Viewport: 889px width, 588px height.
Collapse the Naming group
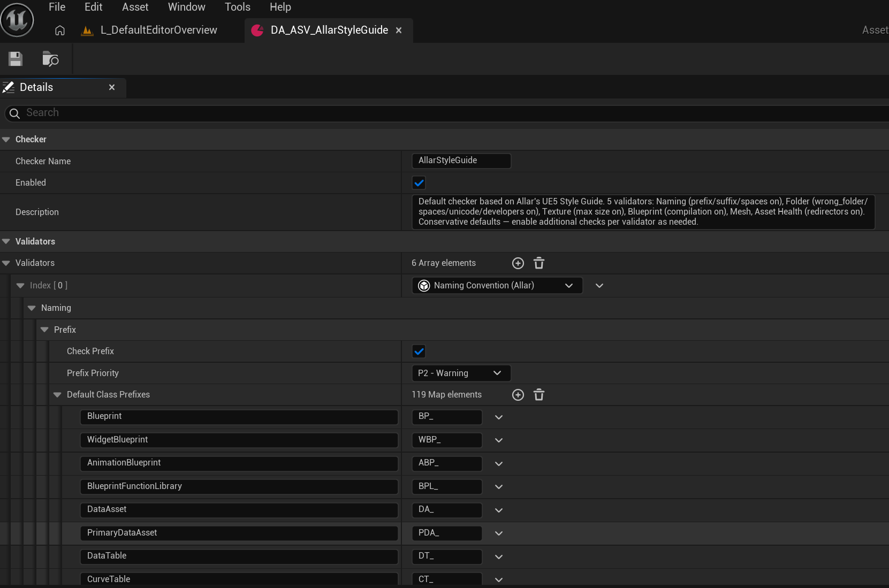[x=32, y=308]
